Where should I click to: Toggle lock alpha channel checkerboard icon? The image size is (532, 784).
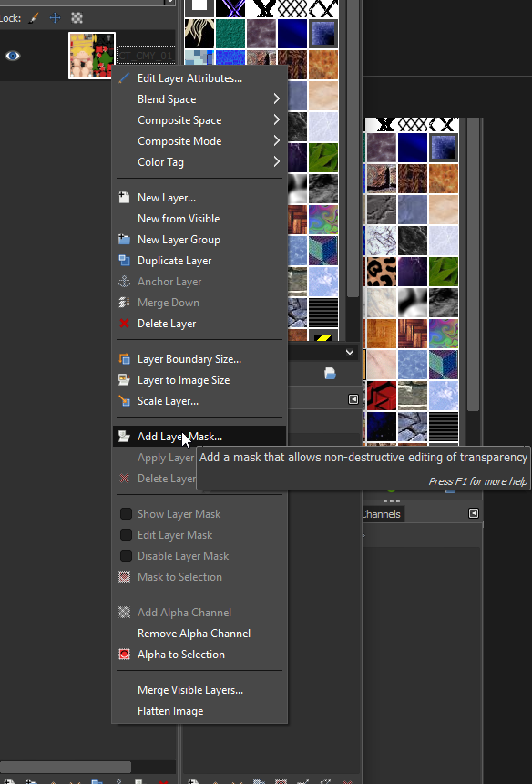(77, 18)
